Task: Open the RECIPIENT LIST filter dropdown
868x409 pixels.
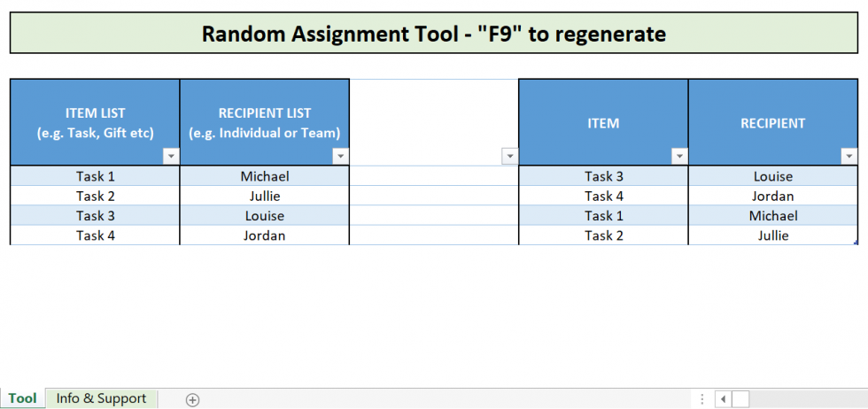Action: (x=340, y=156)
